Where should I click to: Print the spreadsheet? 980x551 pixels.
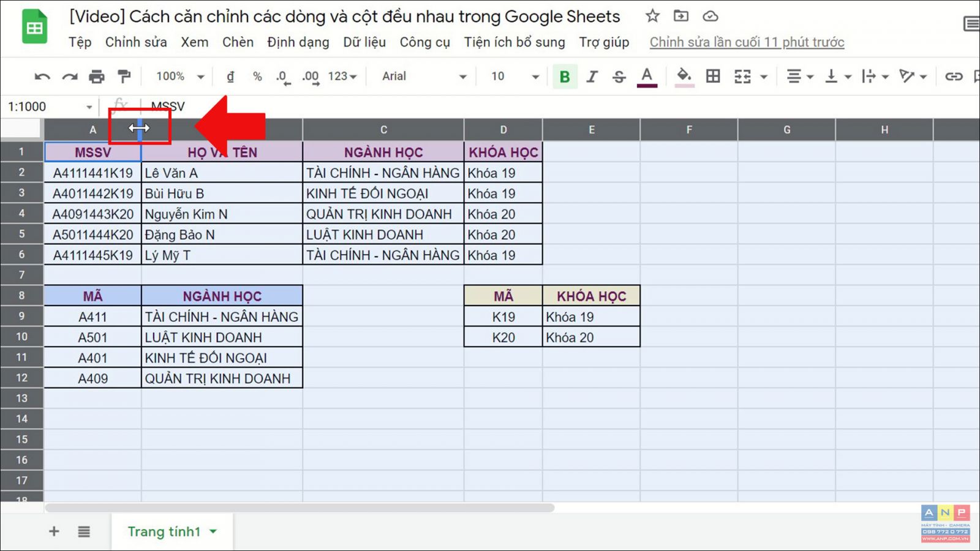click(97, 77)
